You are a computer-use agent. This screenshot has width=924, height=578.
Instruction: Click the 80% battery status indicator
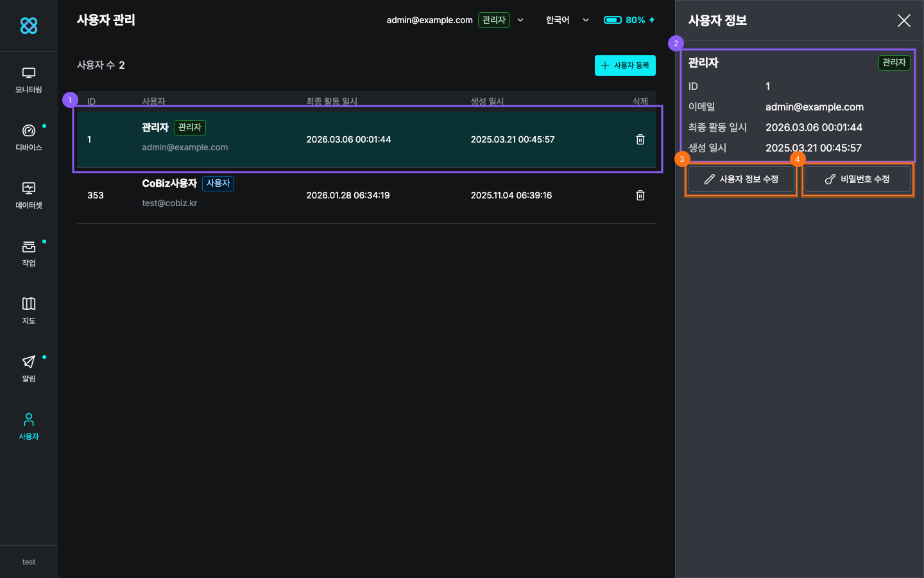click(x=629, y=20)
